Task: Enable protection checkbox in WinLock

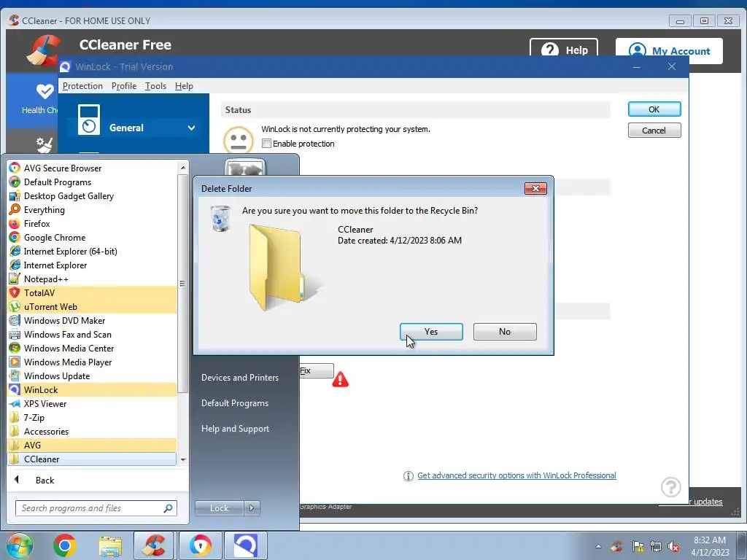Action: (x=267, y=144)
